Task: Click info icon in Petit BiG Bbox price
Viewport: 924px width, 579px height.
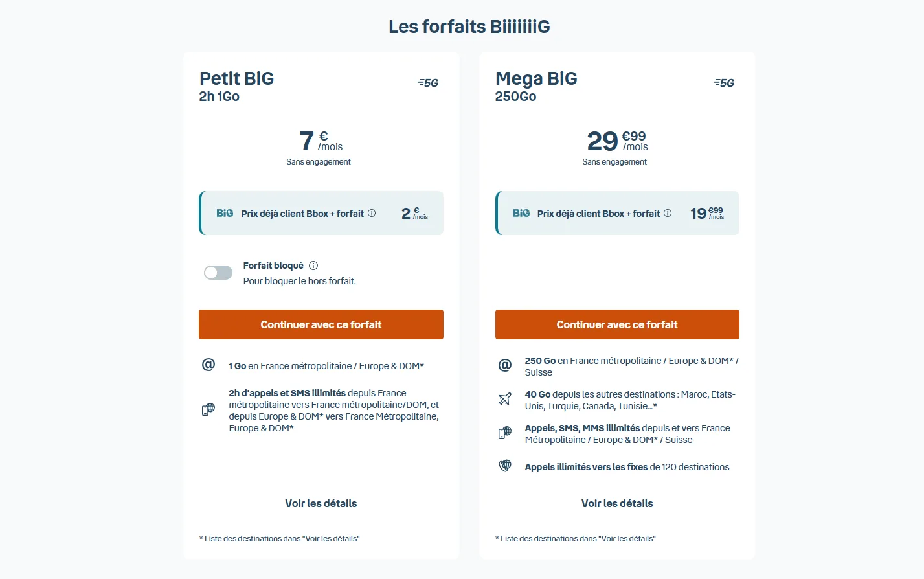Action: click(x=372, y=213)
